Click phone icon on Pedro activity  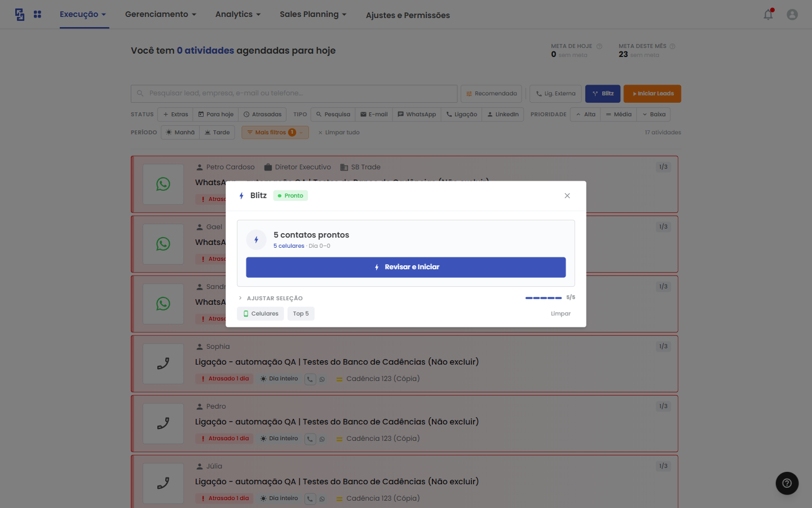163,423
